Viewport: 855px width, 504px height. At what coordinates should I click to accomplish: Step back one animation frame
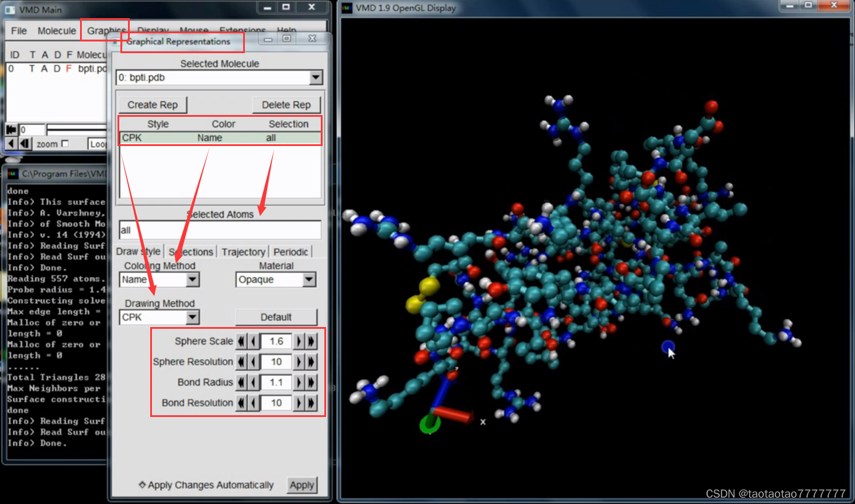[25, 144]
